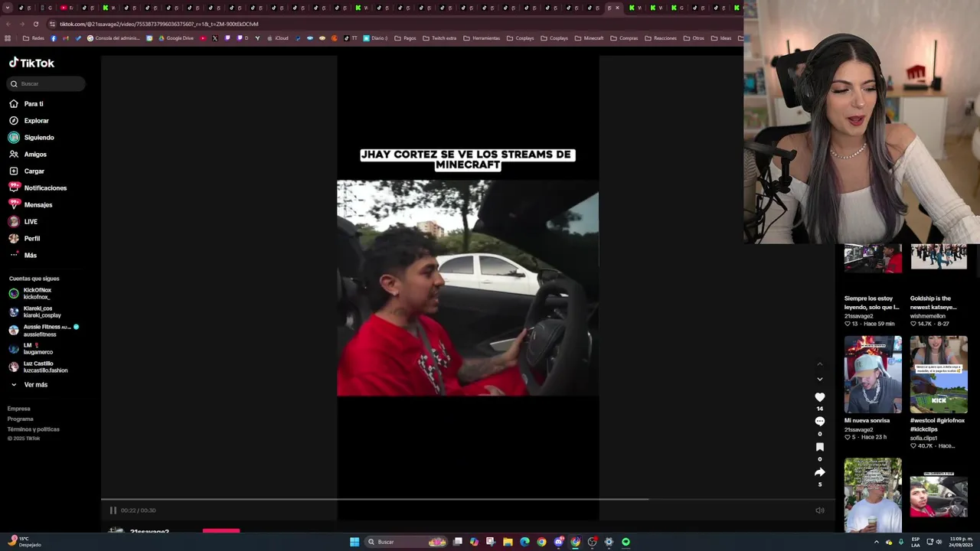Share the video with the arrow icon
The width and height of the screenshot is (980, 551).
pyautogui.click(x=819, y=472)
